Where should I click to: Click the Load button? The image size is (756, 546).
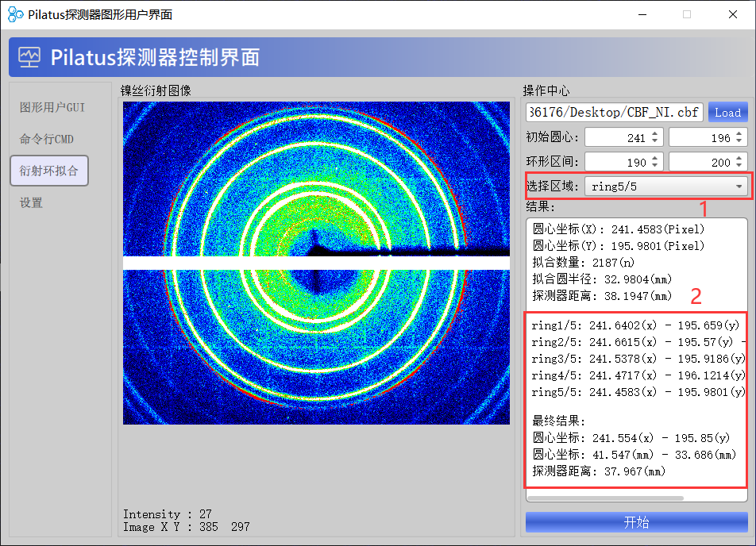(728, 112)
